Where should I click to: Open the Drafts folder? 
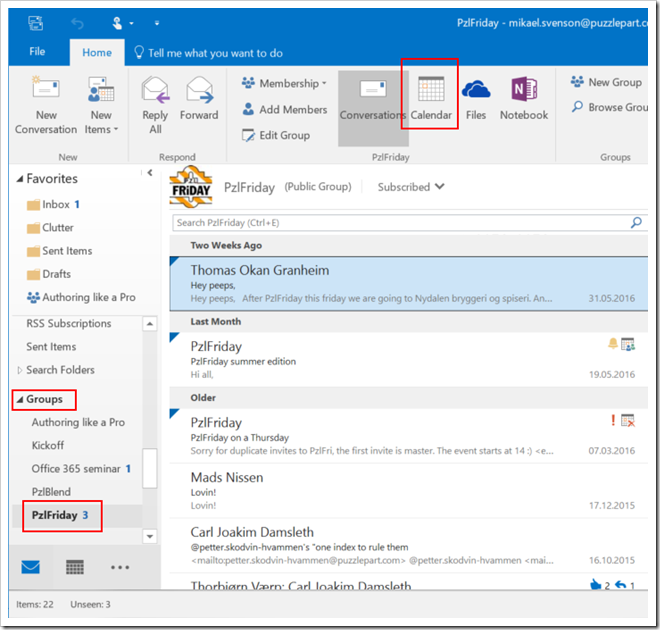(x=48, y=274)
